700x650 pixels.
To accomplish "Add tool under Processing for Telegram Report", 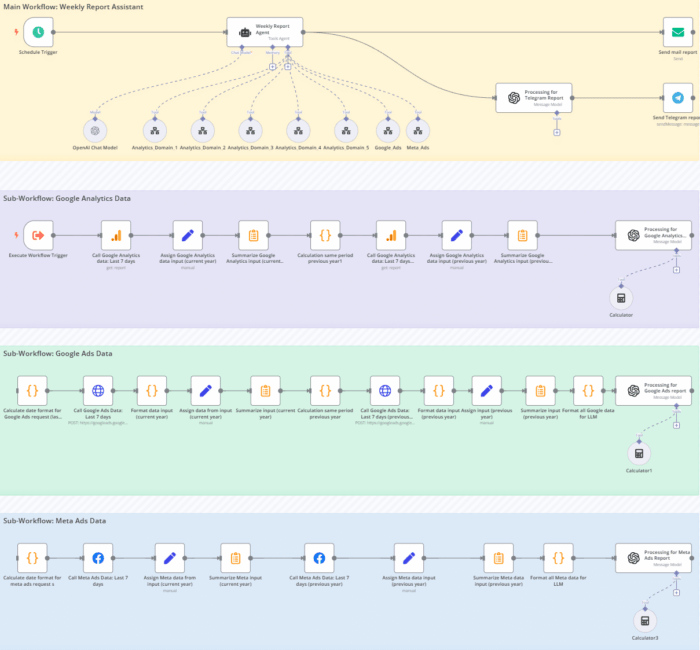I will [557, 133].
